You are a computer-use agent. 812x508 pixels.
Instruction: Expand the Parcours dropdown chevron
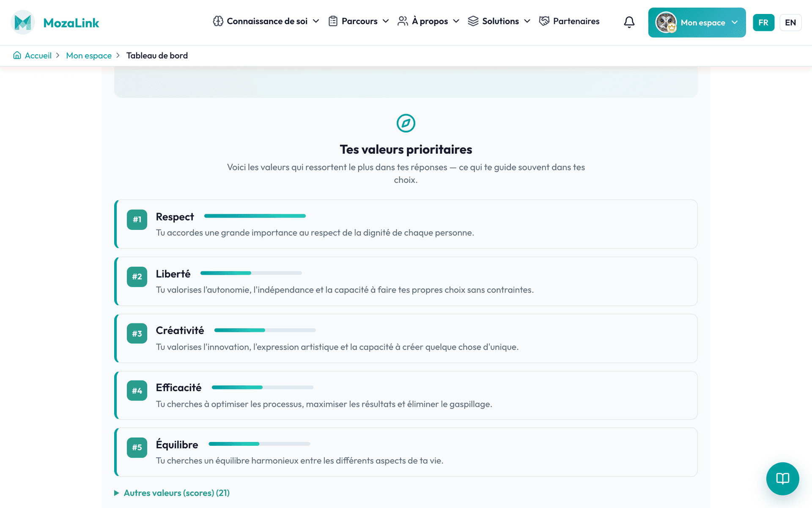click(386, 21)
